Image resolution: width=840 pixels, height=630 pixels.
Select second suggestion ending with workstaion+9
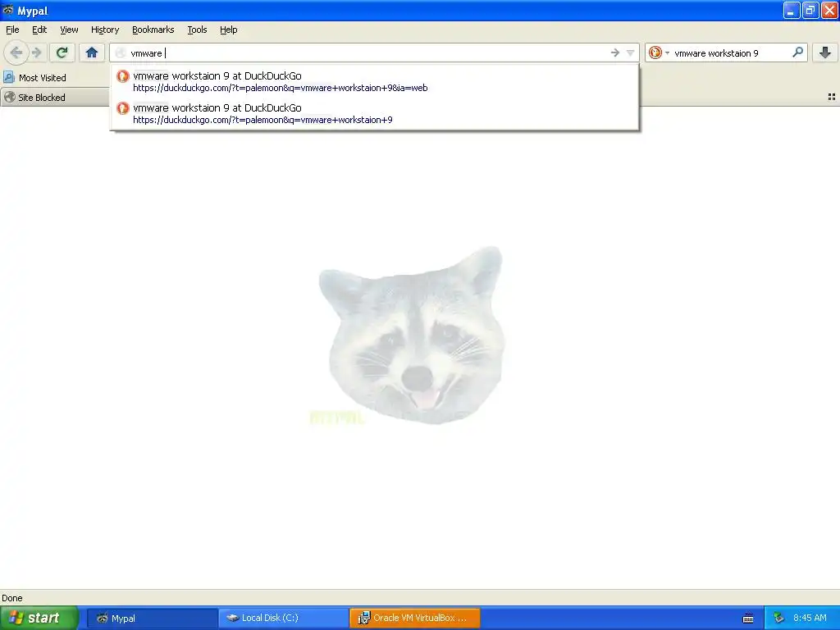pos(374,113)
